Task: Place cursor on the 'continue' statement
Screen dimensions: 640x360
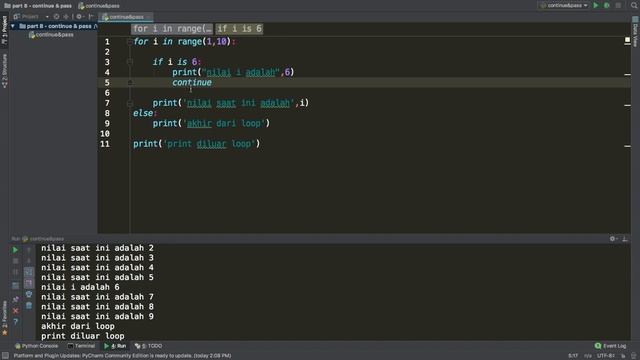Action: (x=192, y=82)
